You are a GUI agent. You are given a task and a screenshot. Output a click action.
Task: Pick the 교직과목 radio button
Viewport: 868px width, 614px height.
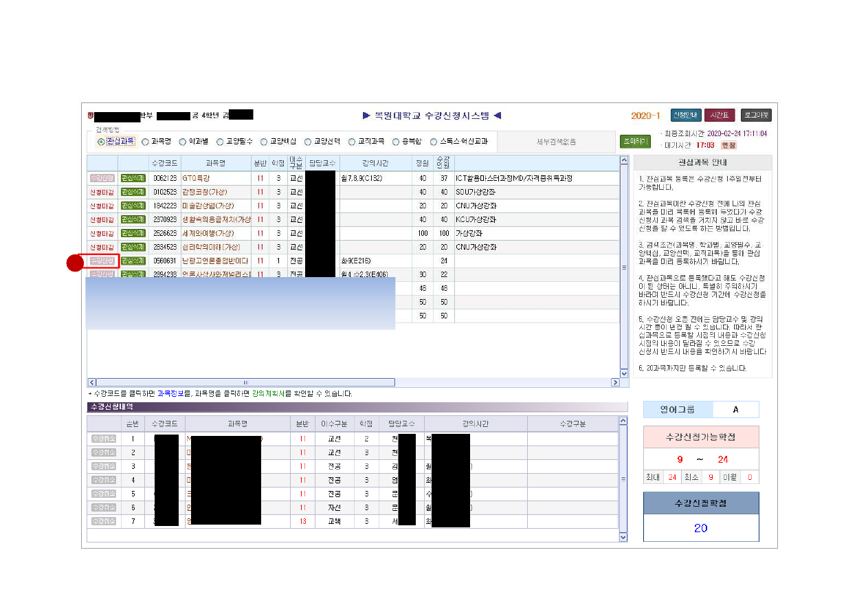click(353, 142)
